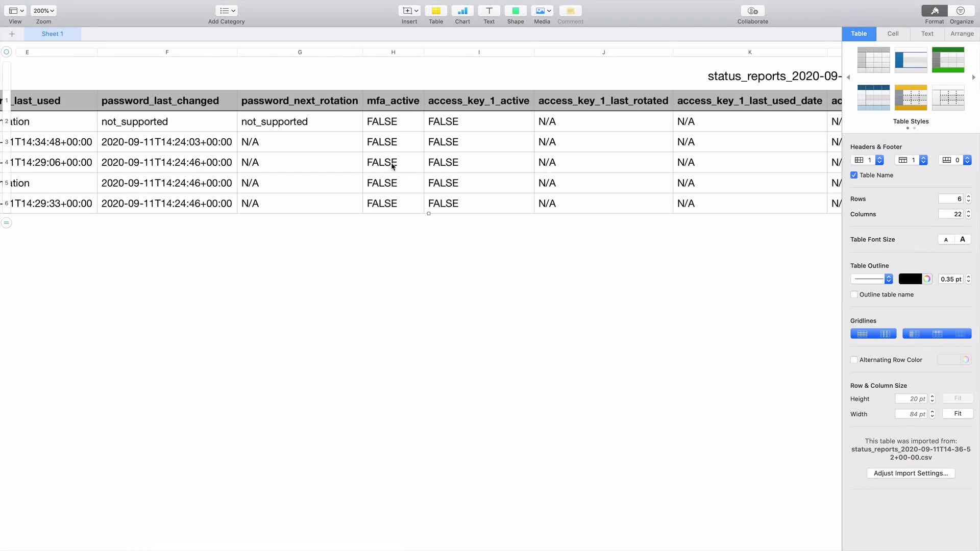Click the Insert toolbar icon
The width and height of the screenshot is (980, 551).
409,11
